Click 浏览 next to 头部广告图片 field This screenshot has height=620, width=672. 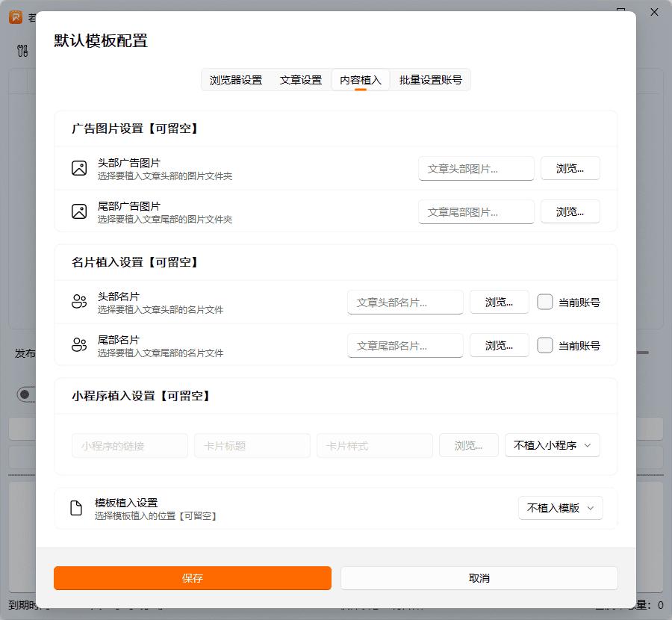pos(570,168)
